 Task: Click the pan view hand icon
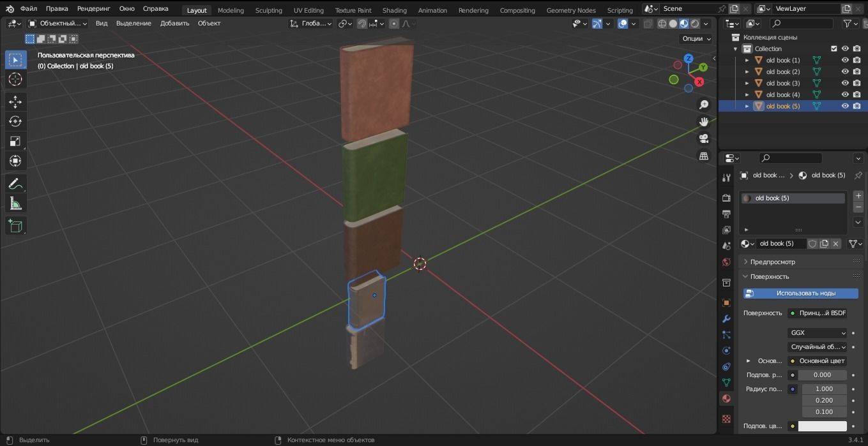(x=704, y=121)
